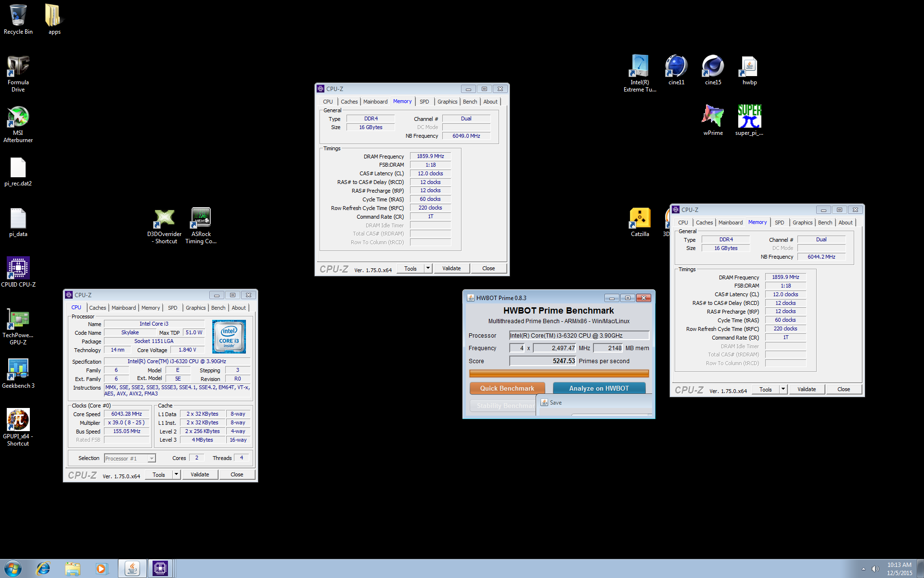Viewport: 924px width, 578px height.
Task: Launch cine11 desktop icon
Action: [676, 70]
